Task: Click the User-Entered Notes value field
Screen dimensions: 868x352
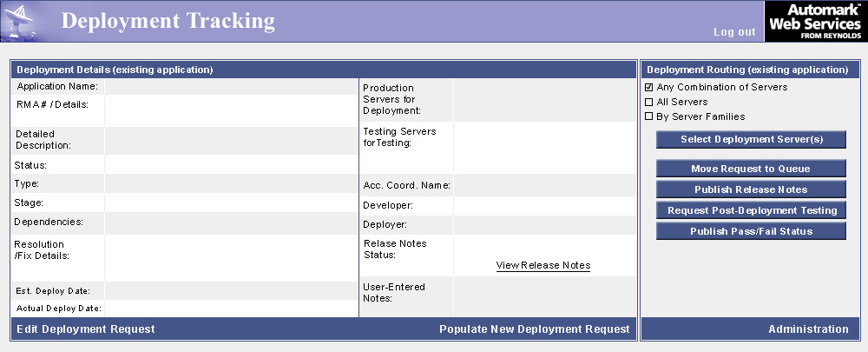Action: pos(545,296)
